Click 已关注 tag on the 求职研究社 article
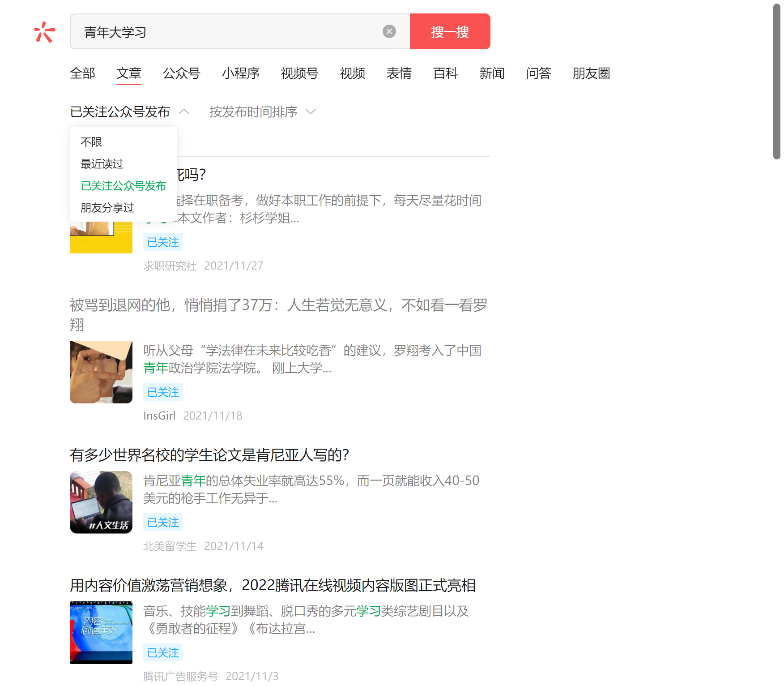This screenshot has width=784, height=686. click(x=163, y=242)
